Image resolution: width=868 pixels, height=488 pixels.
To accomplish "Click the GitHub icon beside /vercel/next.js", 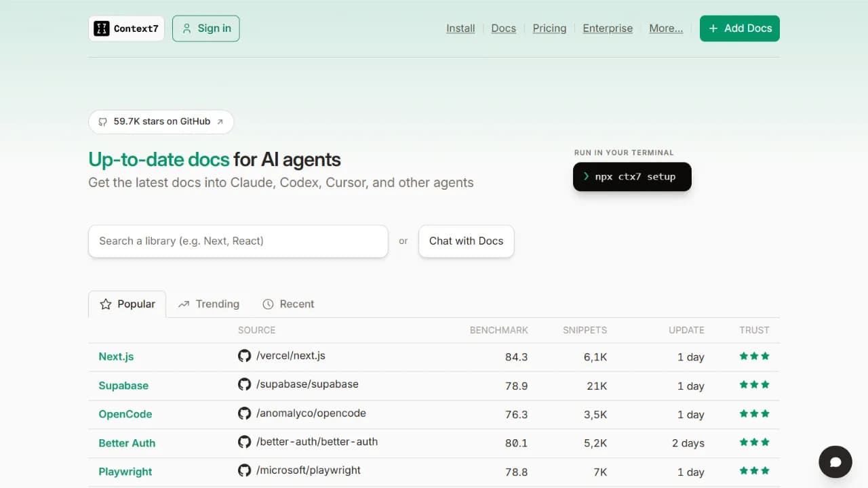I will click(x=244, y=356).
